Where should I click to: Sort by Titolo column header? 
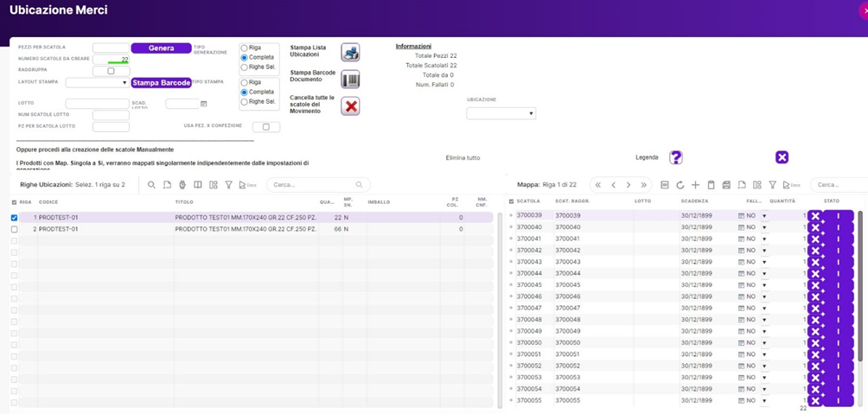(x=183, y=202)
